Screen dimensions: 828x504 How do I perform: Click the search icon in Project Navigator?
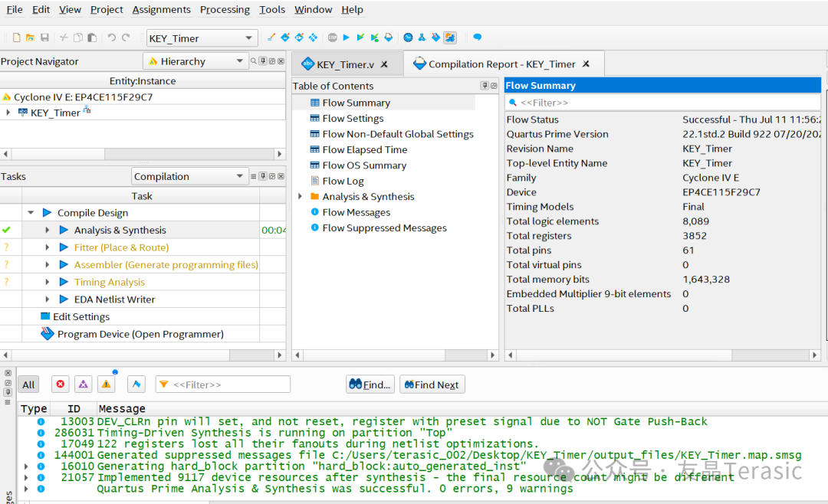(254, 61)
